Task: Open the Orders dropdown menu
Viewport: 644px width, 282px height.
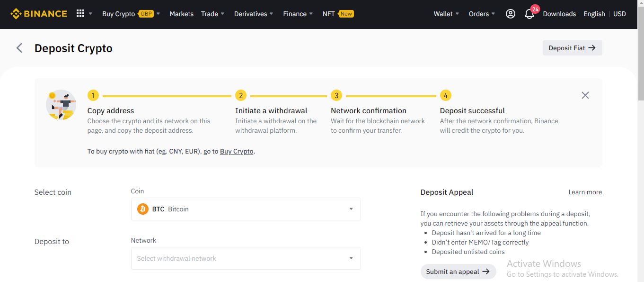Action: pos(482,14)
